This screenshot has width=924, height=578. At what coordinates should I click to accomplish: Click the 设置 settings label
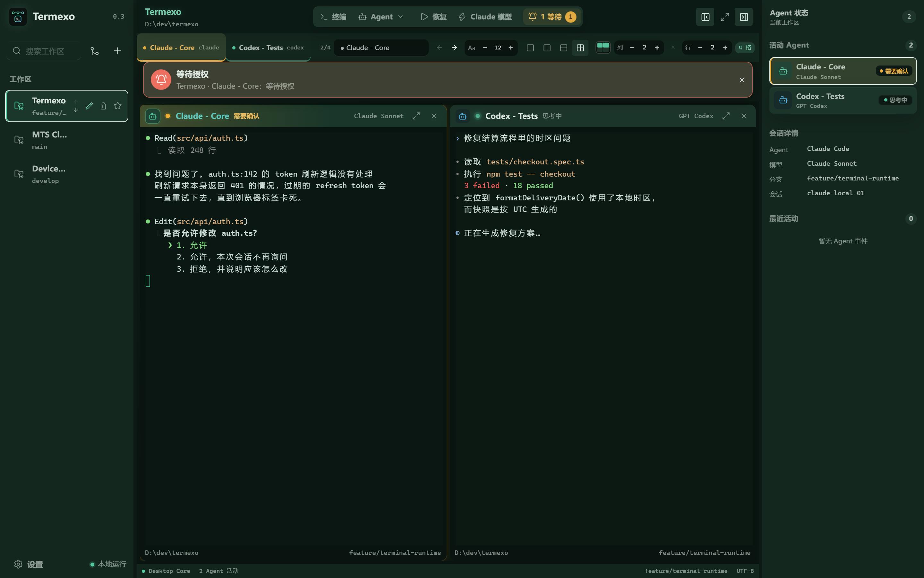pos(35,564)
